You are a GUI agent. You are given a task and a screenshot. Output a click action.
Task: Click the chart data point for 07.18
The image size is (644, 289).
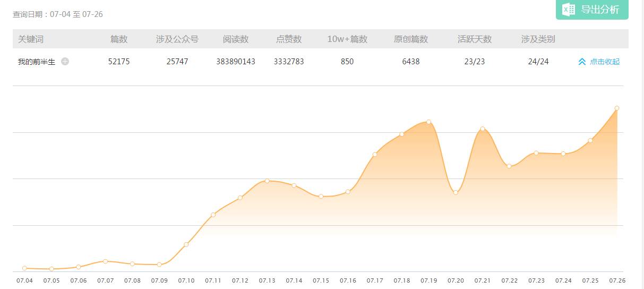click(x=402, y=134)
